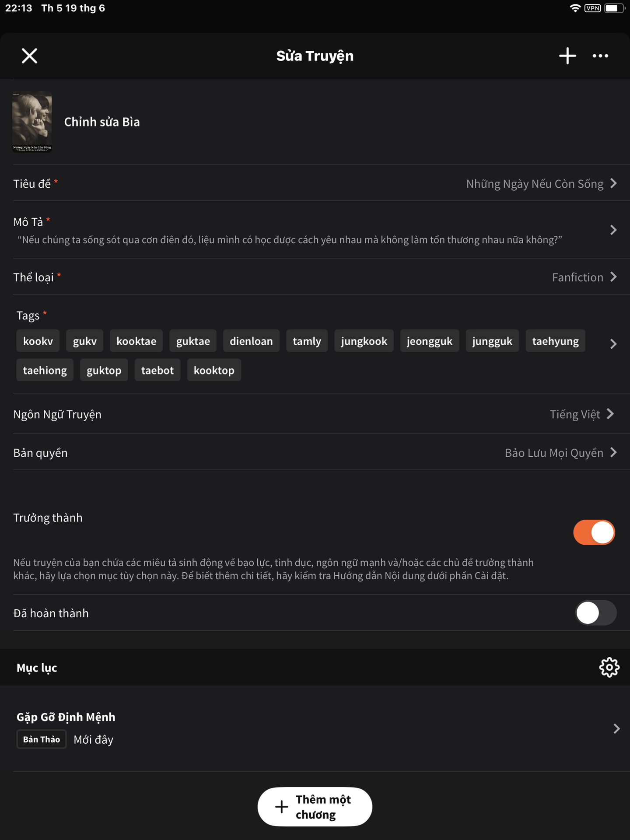630x840 pixels.
Task: Tap the battery indicator icon
Action: point(613,8)
